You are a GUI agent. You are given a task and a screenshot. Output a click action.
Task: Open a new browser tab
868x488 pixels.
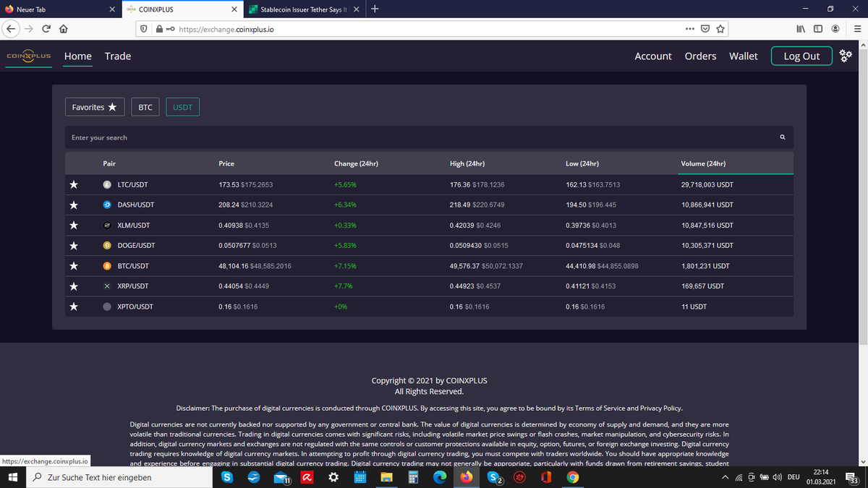[374, 9]
